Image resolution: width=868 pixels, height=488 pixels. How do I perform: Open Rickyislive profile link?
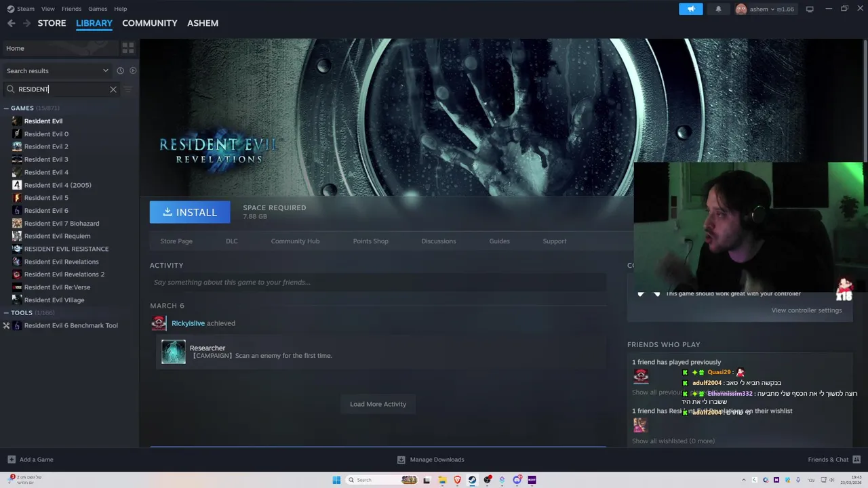(x=188, y=323)
